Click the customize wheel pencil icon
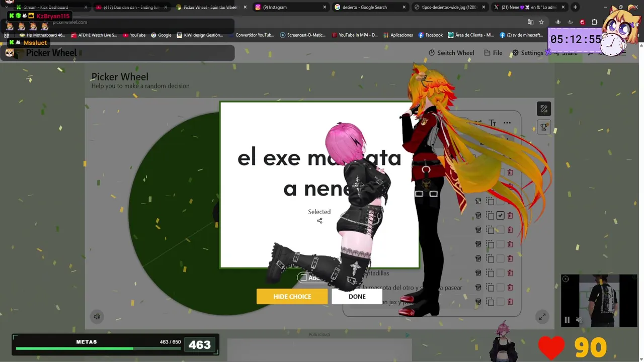644x362 pixels. pos(544,109)
